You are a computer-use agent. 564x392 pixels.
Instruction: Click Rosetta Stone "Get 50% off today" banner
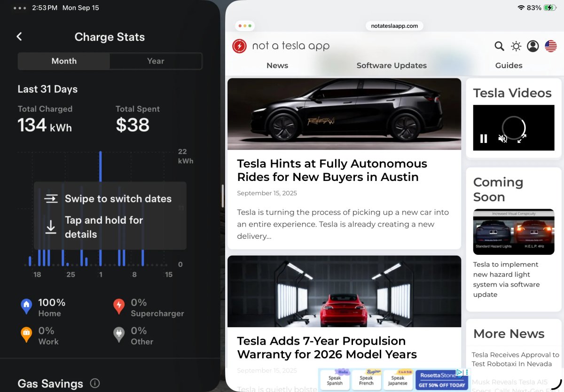tap(442, 380)
